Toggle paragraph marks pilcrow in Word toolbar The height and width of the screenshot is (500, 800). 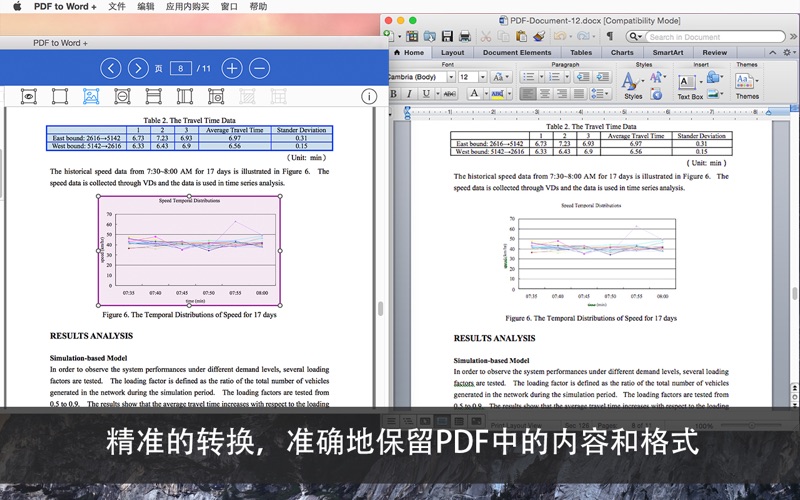610,36
